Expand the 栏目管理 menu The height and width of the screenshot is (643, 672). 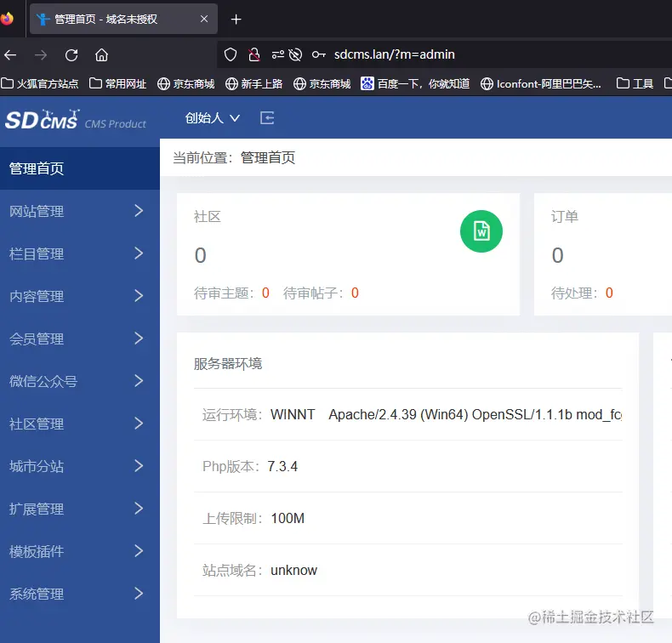click(x=80, y=253)
